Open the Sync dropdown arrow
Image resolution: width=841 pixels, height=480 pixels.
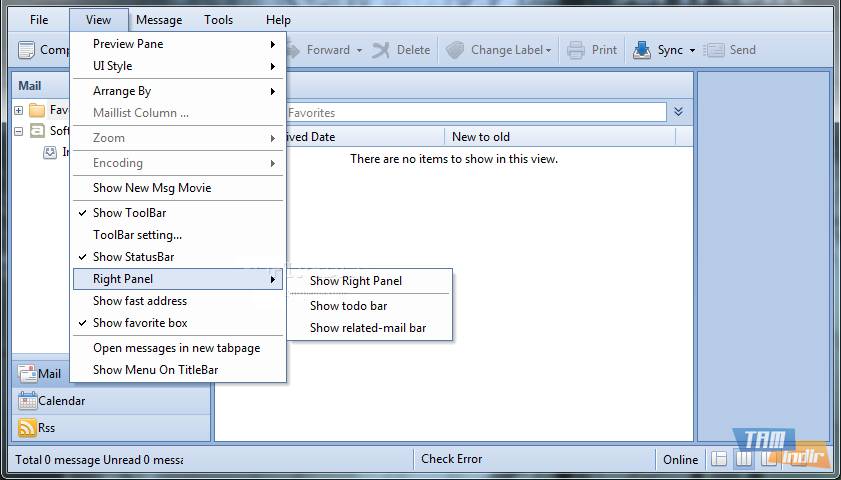[x=693, y=50]
